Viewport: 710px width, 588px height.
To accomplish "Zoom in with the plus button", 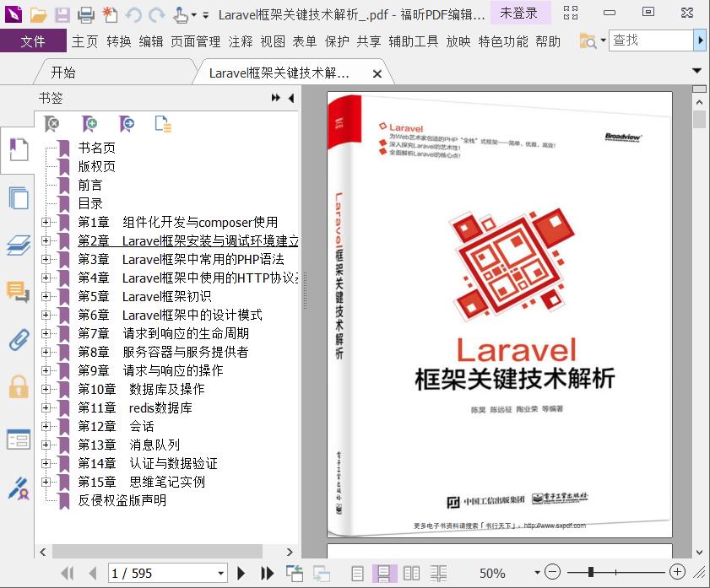I will pyautogui.click(x=677, y=572).
